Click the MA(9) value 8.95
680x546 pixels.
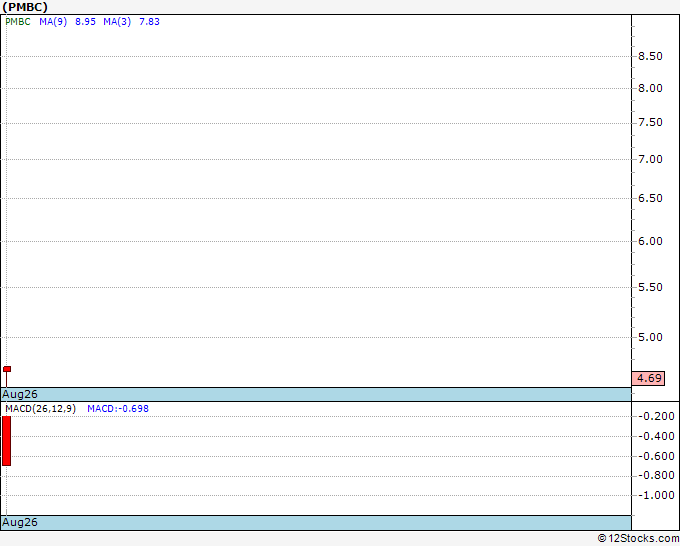pyautogui.click(x=85, y=22)
